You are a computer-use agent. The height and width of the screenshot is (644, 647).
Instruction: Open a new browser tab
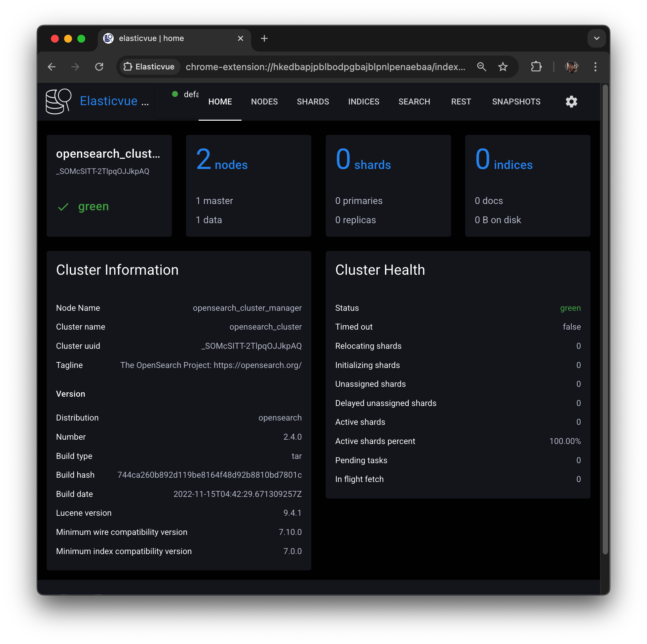coord(264,39)
